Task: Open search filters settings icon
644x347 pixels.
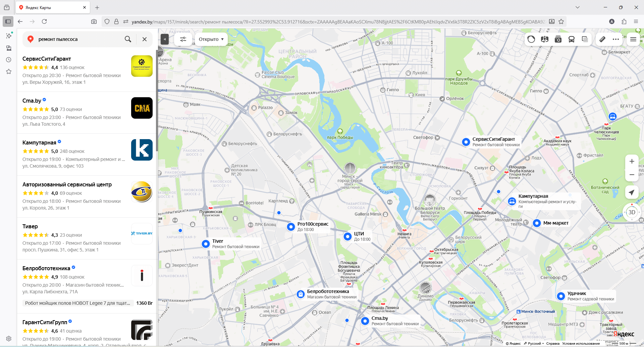Action: tap(183, 39)
